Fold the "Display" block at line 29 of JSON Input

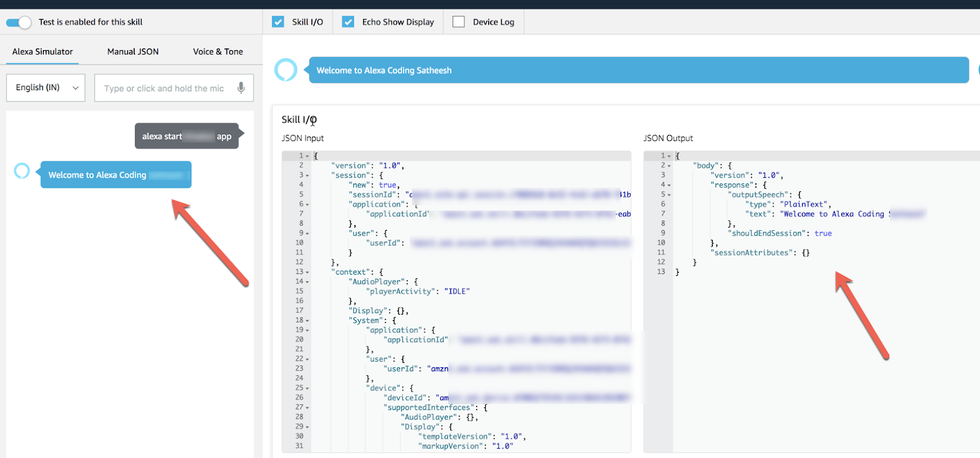(307, 427)
